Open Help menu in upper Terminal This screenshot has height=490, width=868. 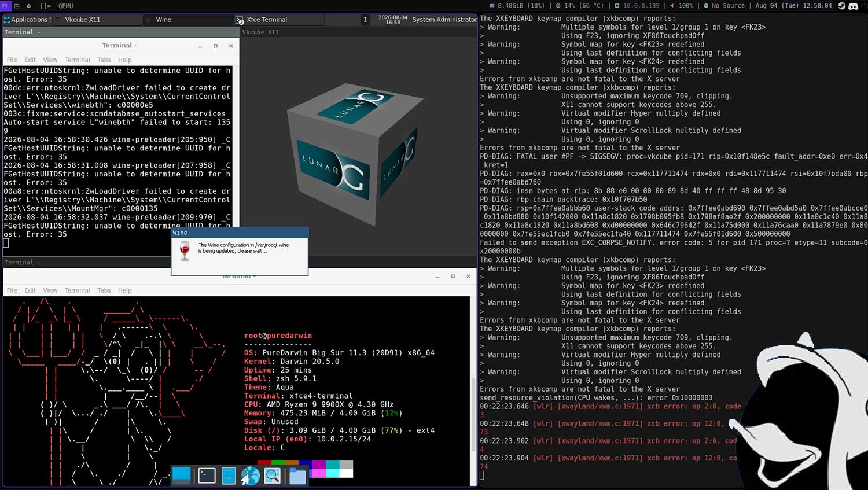125,60
